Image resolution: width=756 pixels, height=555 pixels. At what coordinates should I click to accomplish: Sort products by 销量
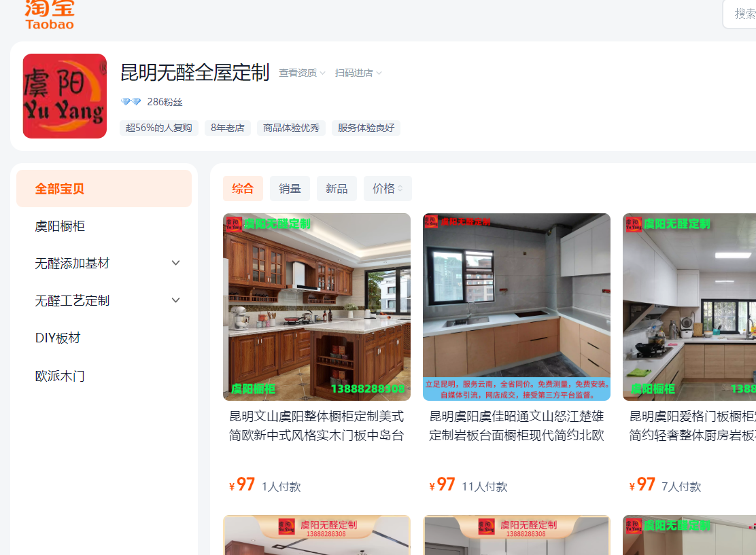point(290,188)
